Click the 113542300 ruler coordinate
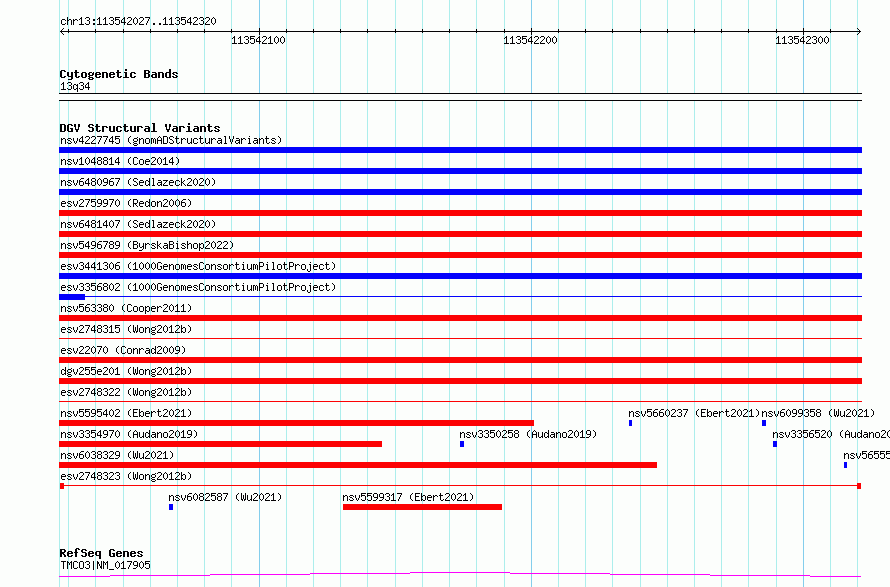The width and height of the screenshot is (890, 587). point(802,40)
